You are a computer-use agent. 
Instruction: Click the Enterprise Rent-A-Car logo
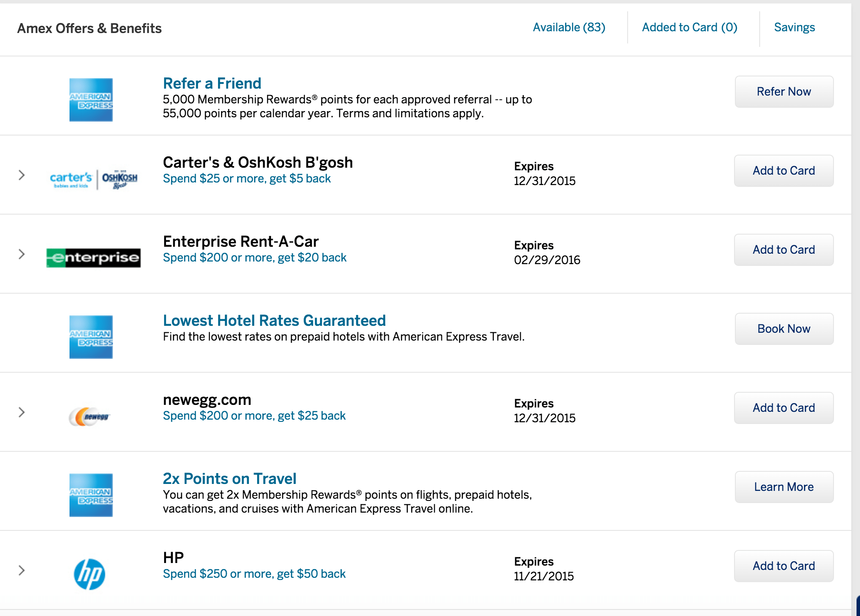(93, 257)
